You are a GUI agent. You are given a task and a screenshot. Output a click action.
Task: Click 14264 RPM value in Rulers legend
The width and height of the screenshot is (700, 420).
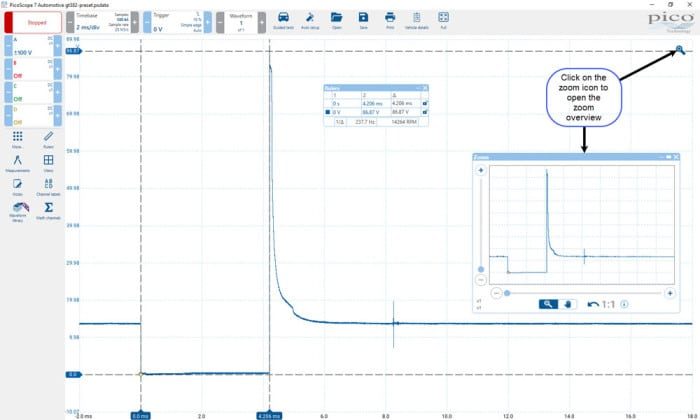click(x=404, y=121)
